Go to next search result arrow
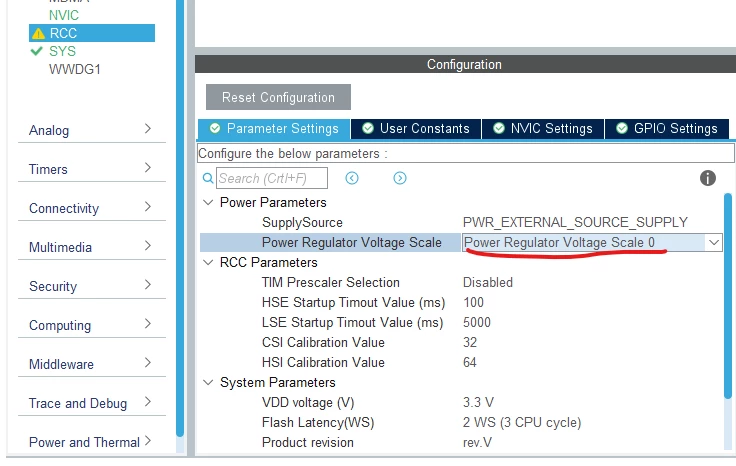Image resolution: width=736 pixels, height=466 pixels. [399, 178]
